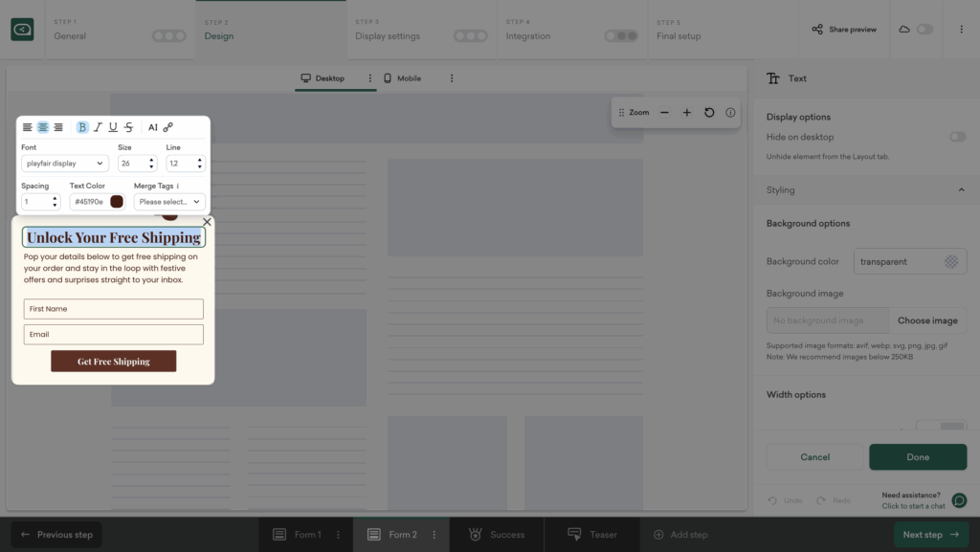
Task: Open the AI text assistant
Action: pos(152,127)
